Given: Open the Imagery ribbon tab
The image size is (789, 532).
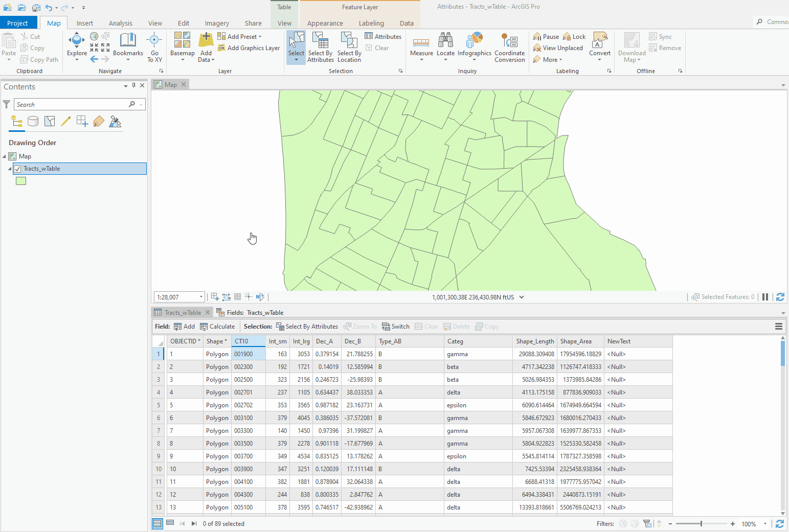Looking at the screenshot, I should point(217,23).
